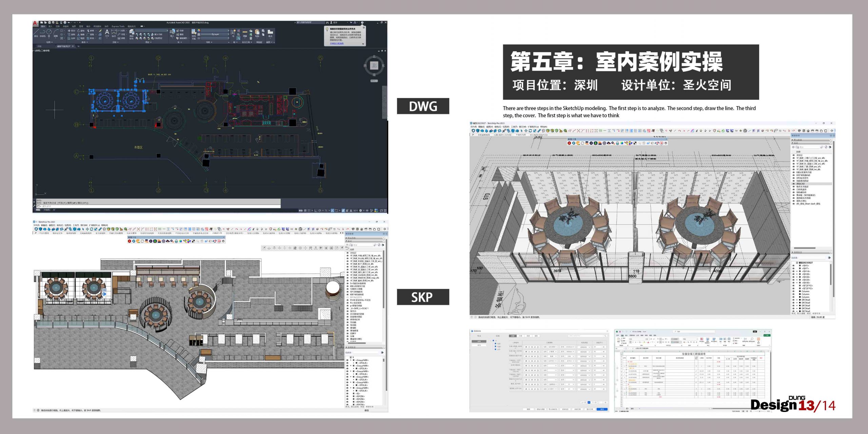The width and height of the screenshot is (868, 434).
Task: Toggle eye for 'FU-活动家具' tag in left SketchUp
Action: [x=347, y=303]
